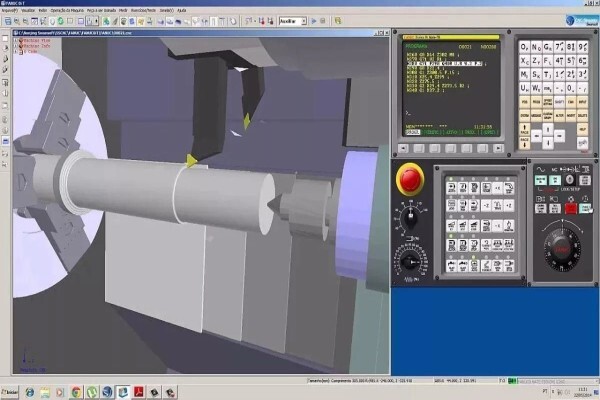Click the blue play icon in toolbar
This screenshot has width=600, height=400.
coord(314,21)
